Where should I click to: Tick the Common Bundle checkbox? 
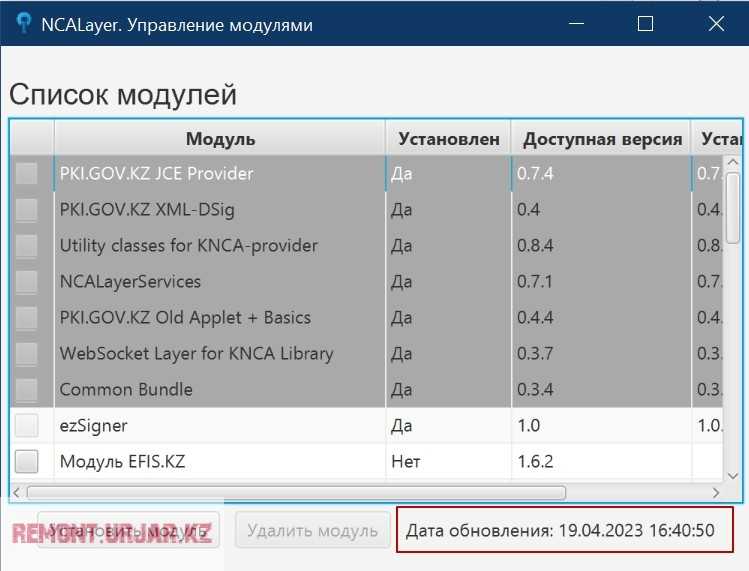coord(26,389)
